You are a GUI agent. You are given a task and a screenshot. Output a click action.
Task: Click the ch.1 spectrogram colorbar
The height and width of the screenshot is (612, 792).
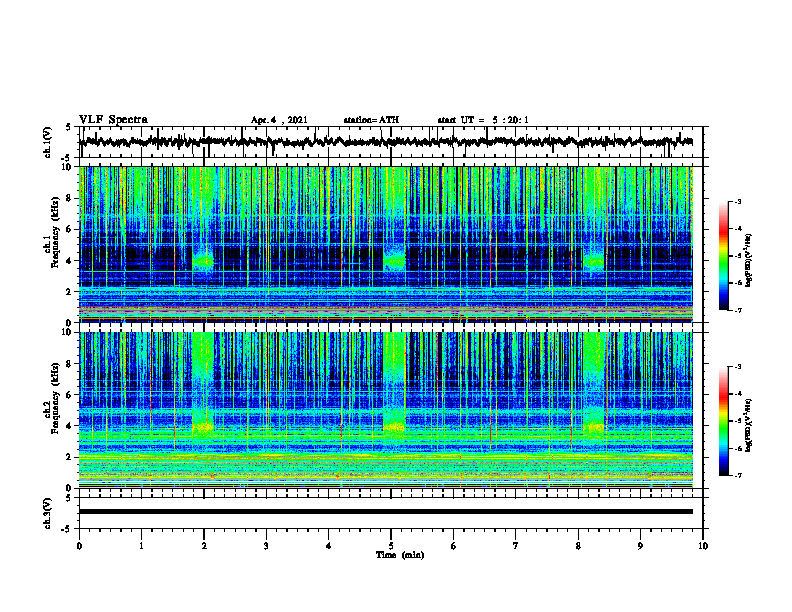pyautogui.click(x=724, y=256)
